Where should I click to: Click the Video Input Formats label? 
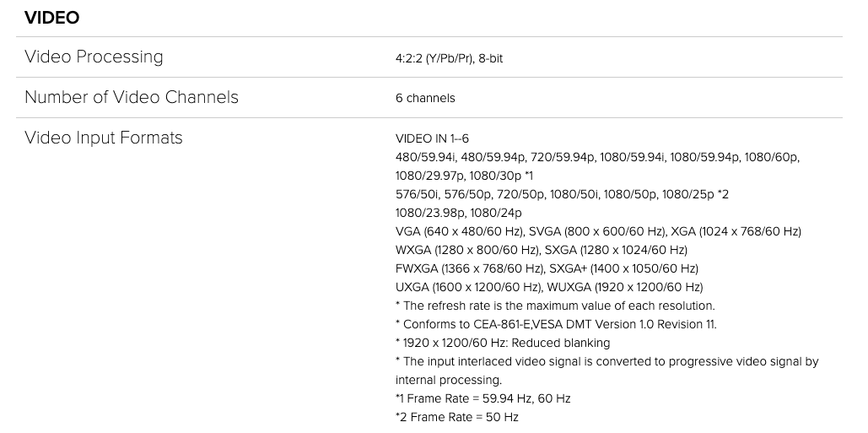pos(103,138)
